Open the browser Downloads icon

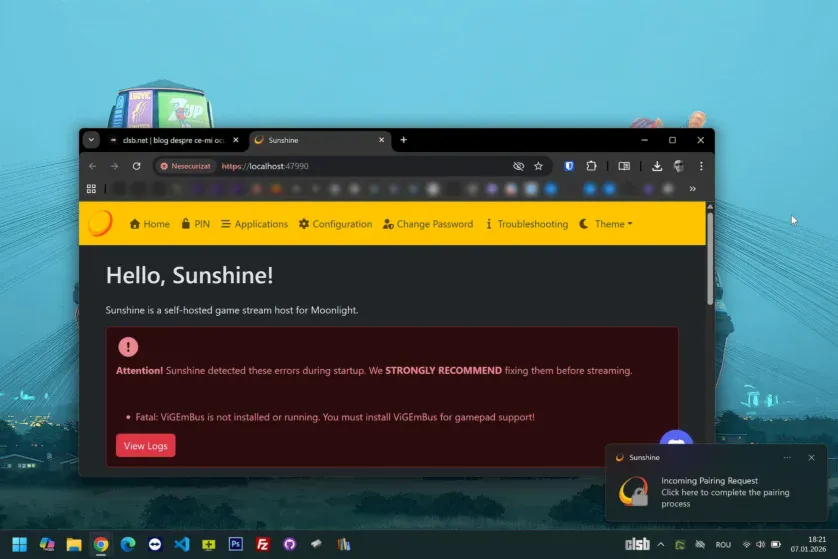tap(657, 166)
